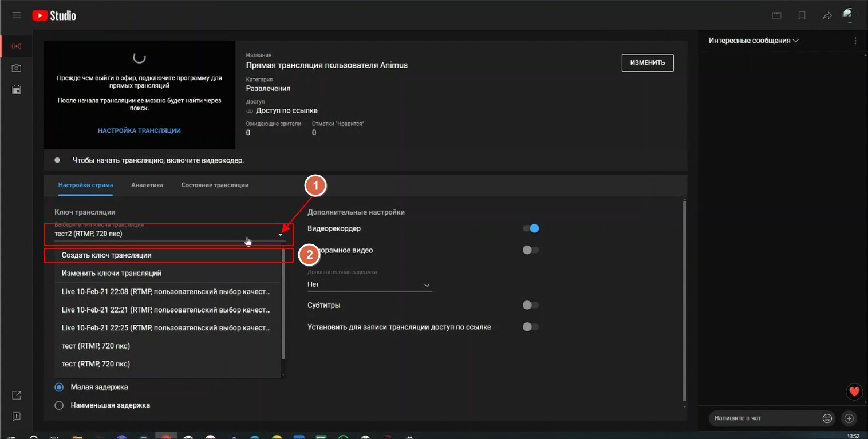Viewport: 868px width, 439px height.
Task: Select the Малая задержка radio button
Action: pos(59,387)
